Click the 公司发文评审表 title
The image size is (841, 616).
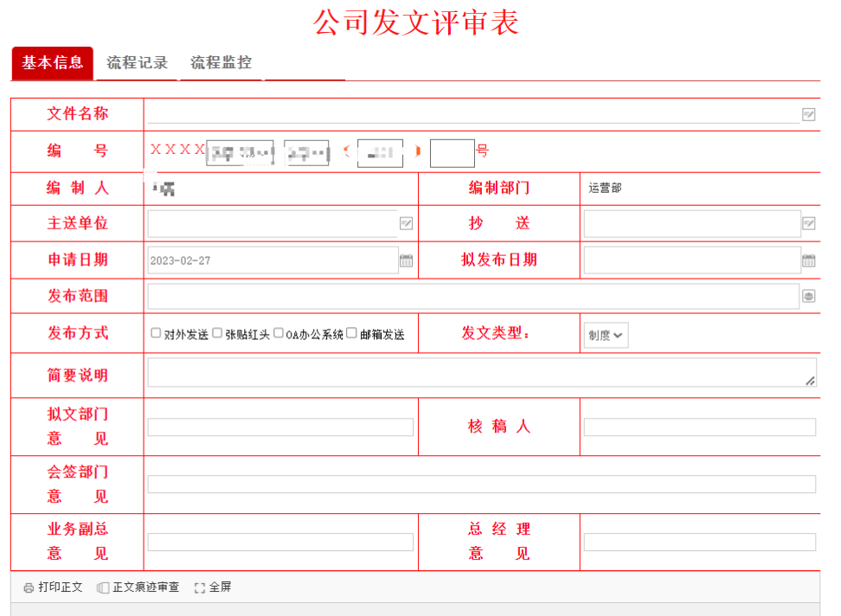pos(416,22)
